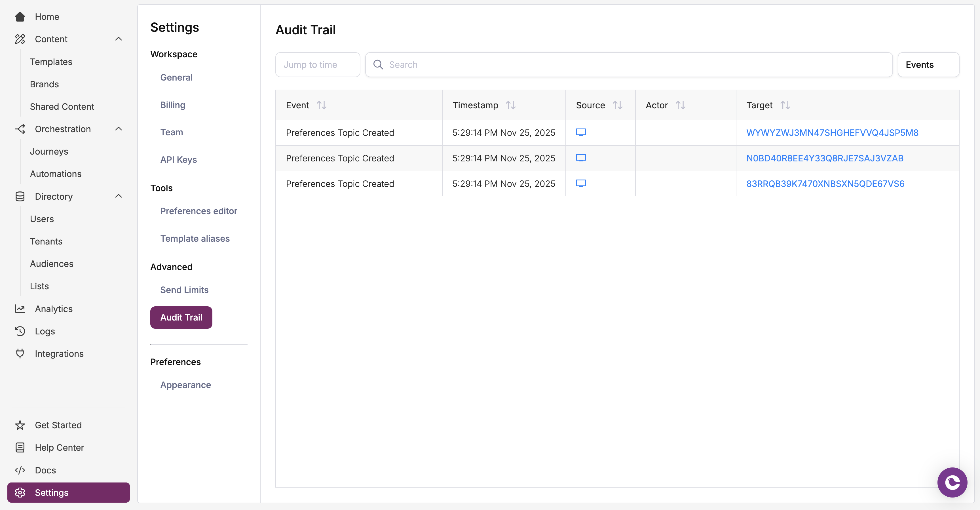This screenshot has height=510, width=980.
Task: Click the Logs history icon
Action: click(20, 331)
